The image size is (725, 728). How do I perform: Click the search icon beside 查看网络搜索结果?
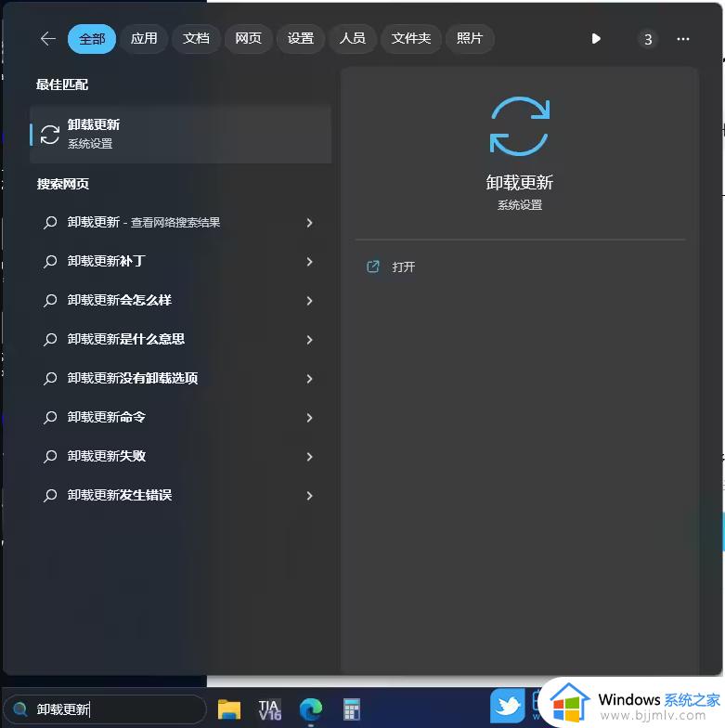pyautogui.click(x=50, y=223)
